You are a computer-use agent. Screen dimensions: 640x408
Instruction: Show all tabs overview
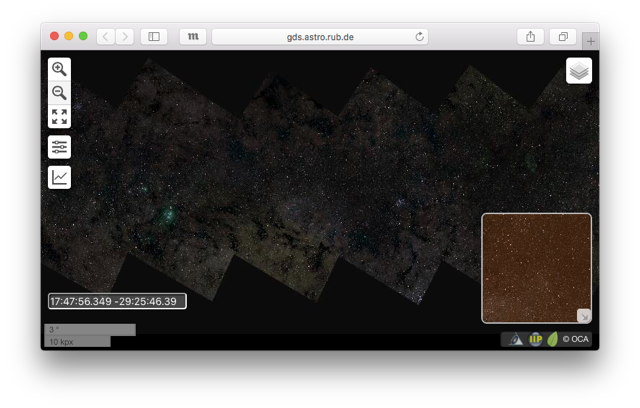point(563,36)
